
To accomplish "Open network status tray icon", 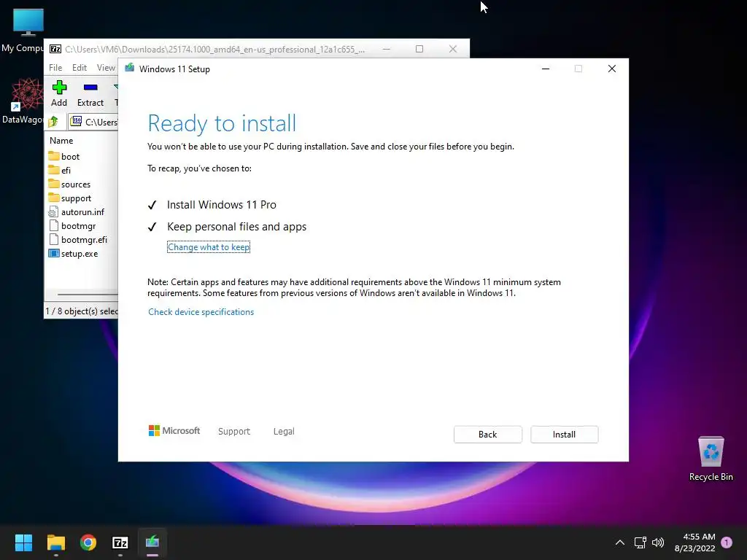I will click(640, 542).
